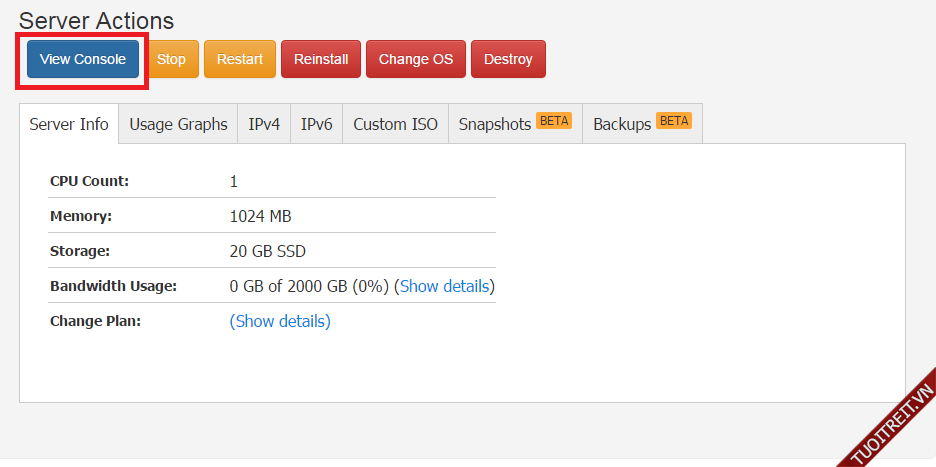Show details for Bandwidth Usage
Viewport: 936px width, 467px height.
[445, 286]
